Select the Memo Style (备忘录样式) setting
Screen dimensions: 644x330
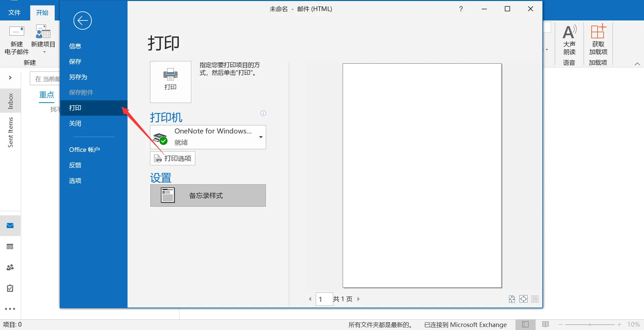tap(208, 196)
